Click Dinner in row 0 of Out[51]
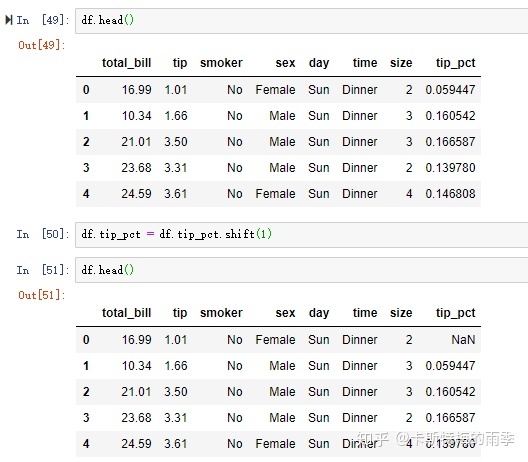Screen dimensions: 528x462 (x=360, y=340)
